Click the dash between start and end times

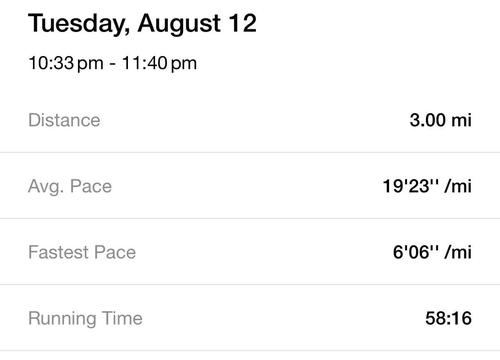pyautogui.click(x=113, y=64)
